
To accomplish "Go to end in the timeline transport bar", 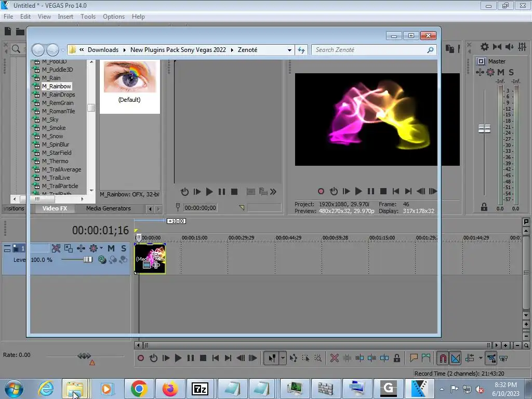I will [x=228, y=358].
